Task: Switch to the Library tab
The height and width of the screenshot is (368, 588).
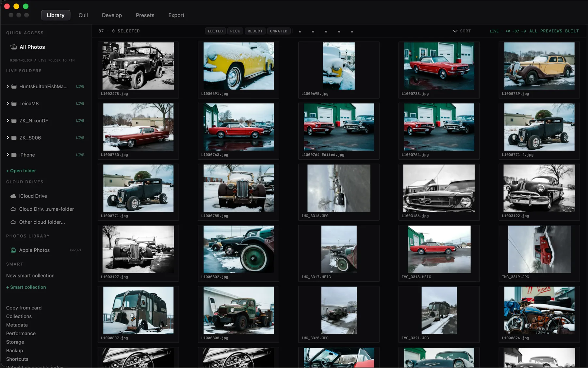Action: point(56,15)
